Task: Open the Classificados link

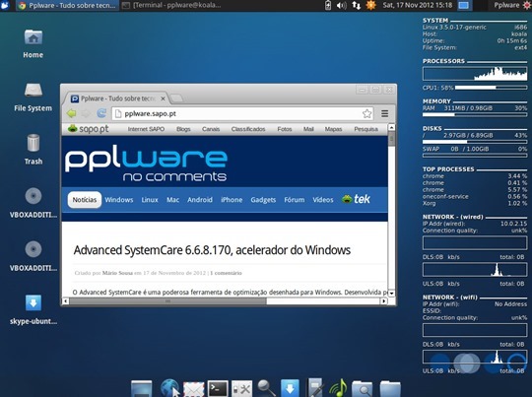Action: [x=248, y=129]
